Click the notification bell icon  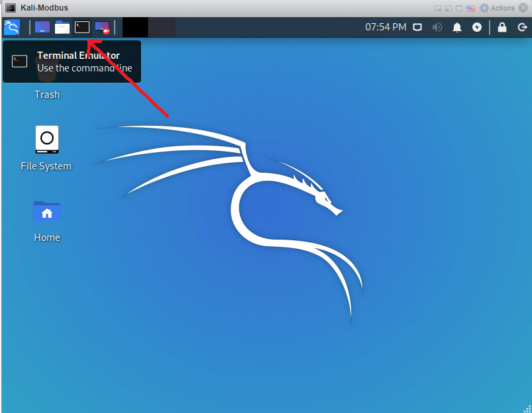pos(457,27)
